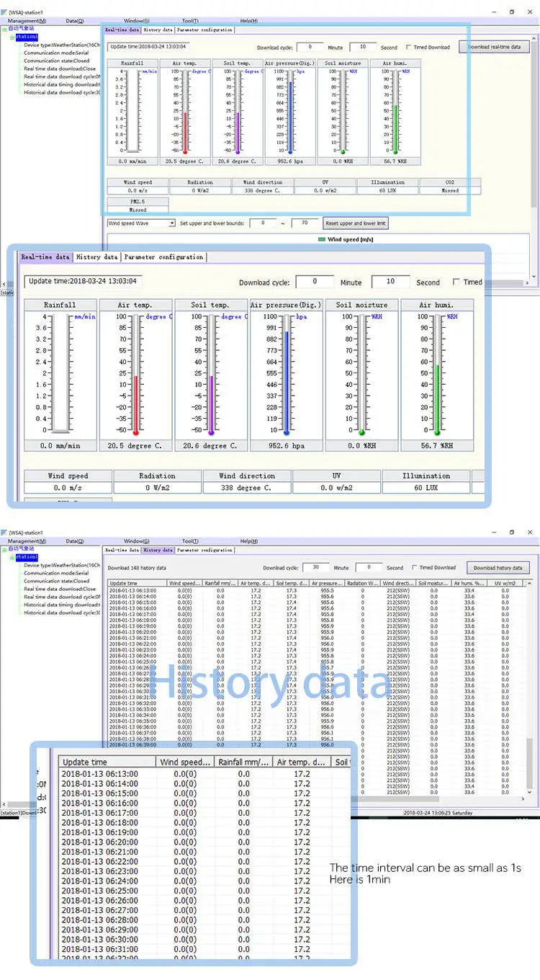Viewport: 540px width, 980px height.
Task: Select Communication state:Closed in the real-time window tree
Action: (56, 61)
